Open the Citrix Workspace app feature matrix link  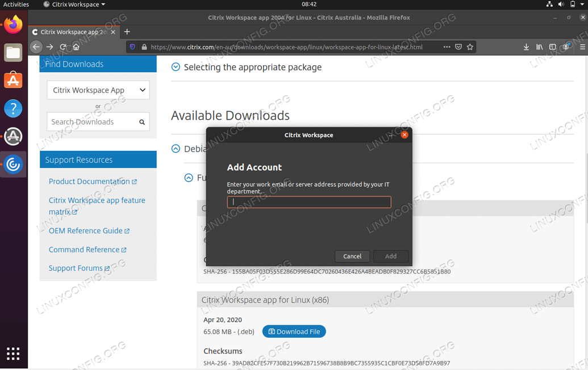[x=97, y=206]
